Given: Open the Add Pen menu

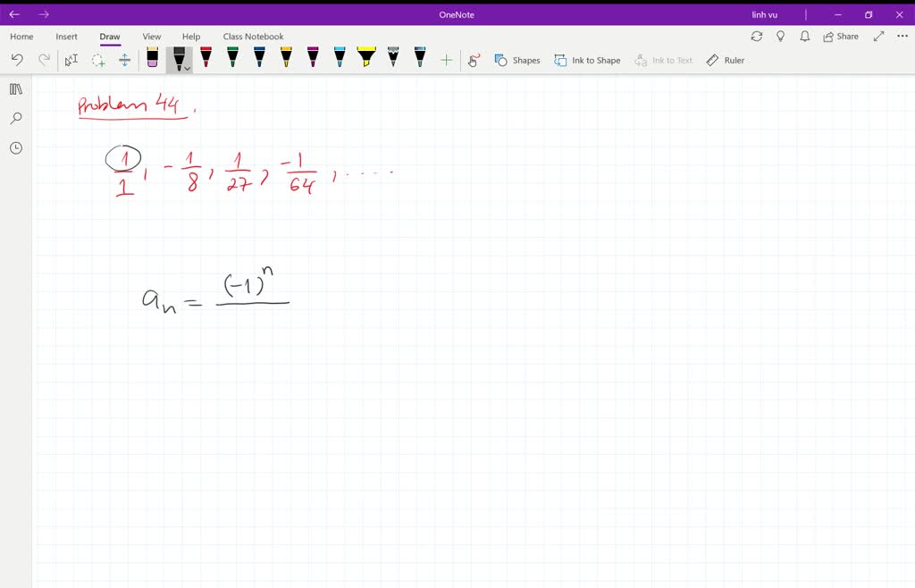Looking at the screenshot, I should click(x=446, y=60).
